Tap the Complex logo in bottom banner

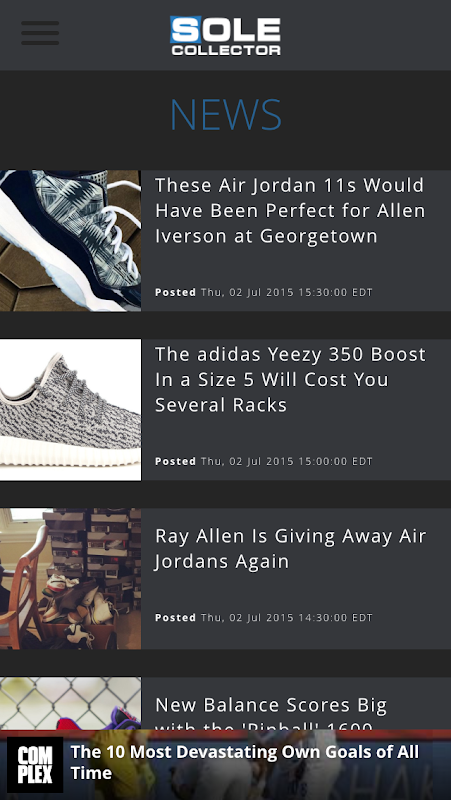pyautogui.click(x=35, y=764)
